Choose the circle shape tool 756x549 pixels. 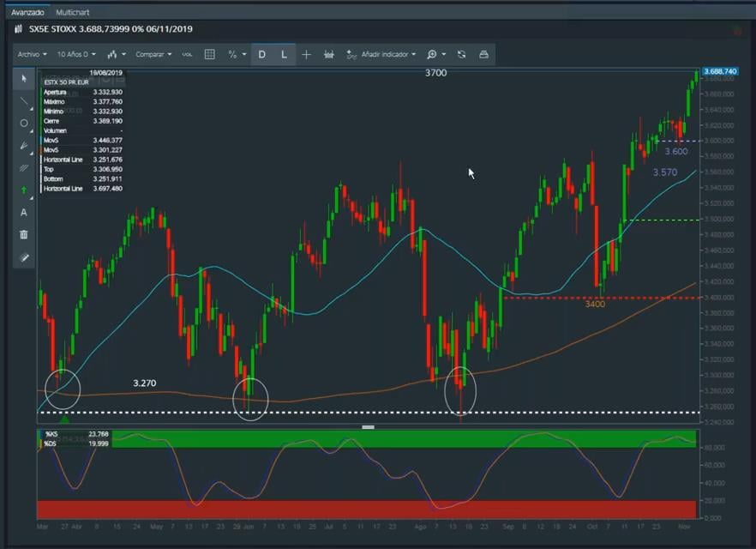tap(24, 124)
